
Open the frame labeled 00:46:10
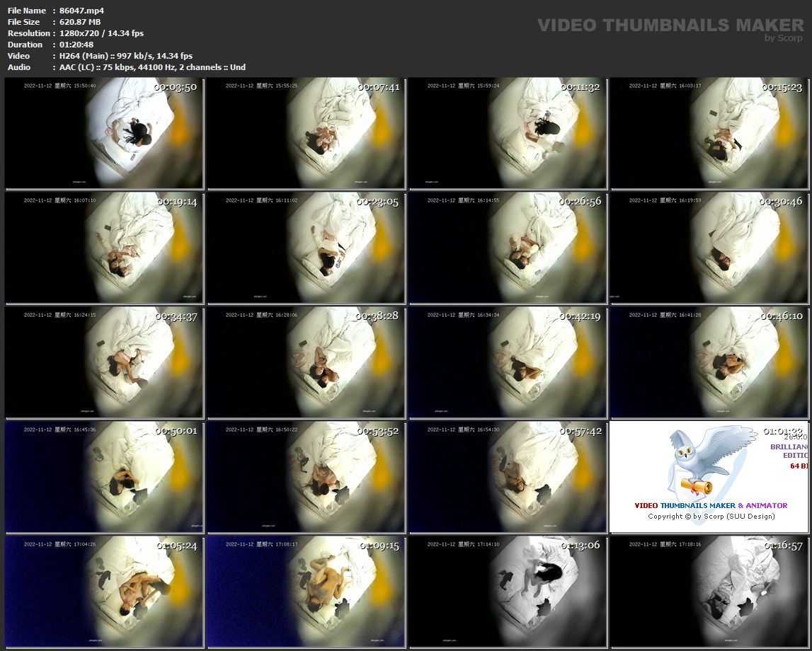pyautogui.click(x=709, y=363)
